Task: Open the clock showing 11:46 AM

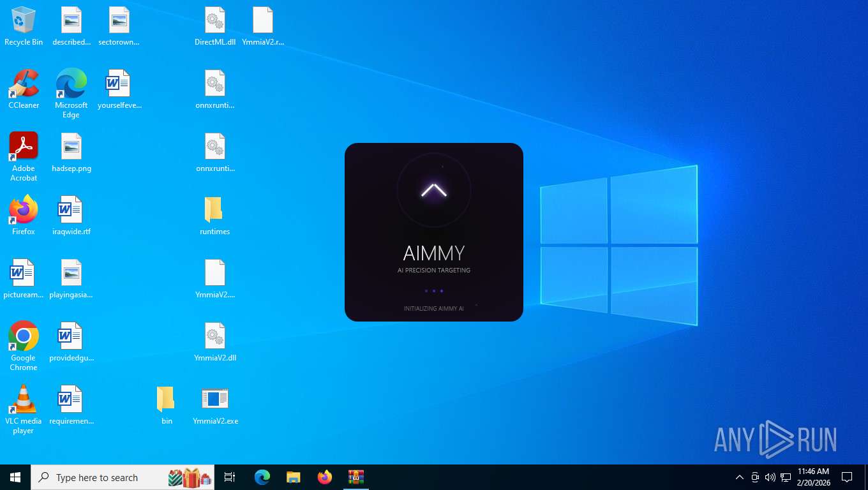Action: coord(814,477)
